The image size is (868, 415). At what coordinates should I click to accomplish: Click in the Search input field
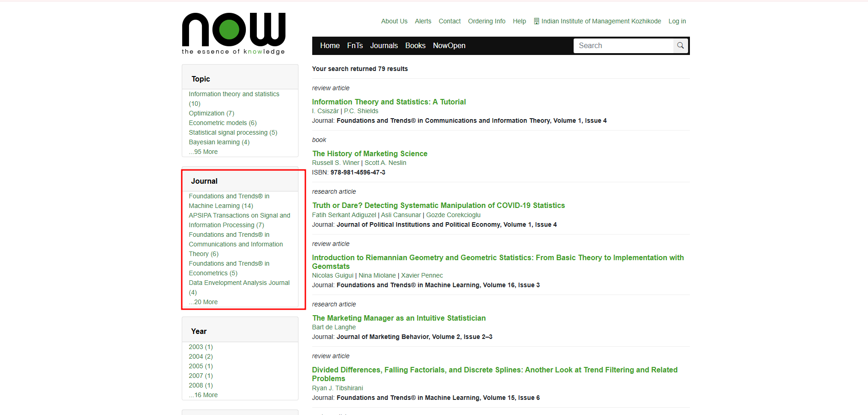(x=623, y=46)
